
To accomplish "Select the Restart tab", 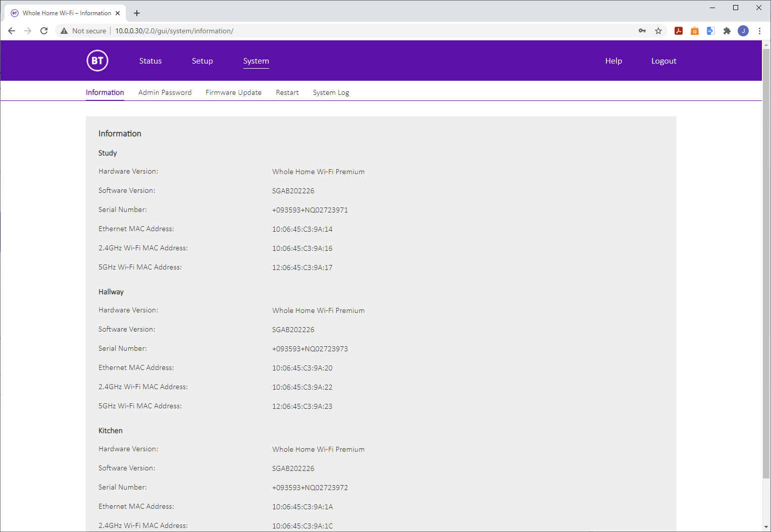I will pos(287,93).
